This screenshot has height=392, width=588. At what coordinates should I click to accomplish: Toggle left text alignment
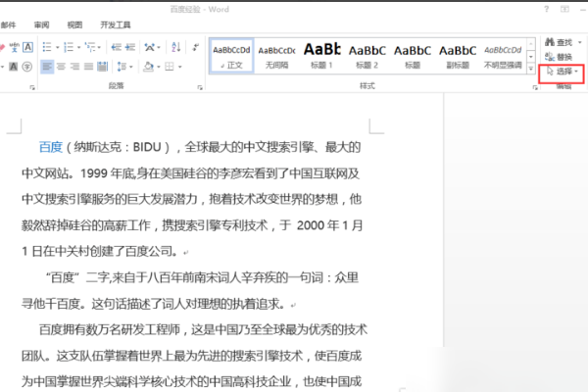(x=47, y=66)
